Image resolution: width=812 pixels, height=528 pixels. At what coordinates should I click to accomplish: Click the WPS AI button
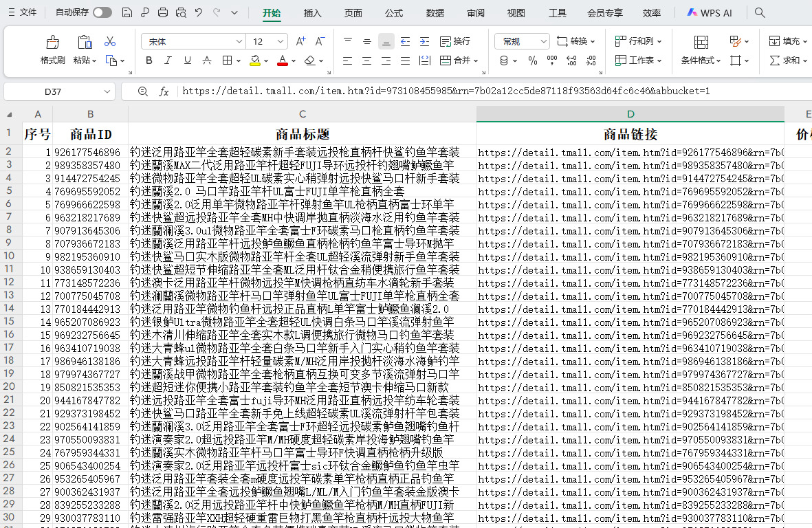point(710,12)
